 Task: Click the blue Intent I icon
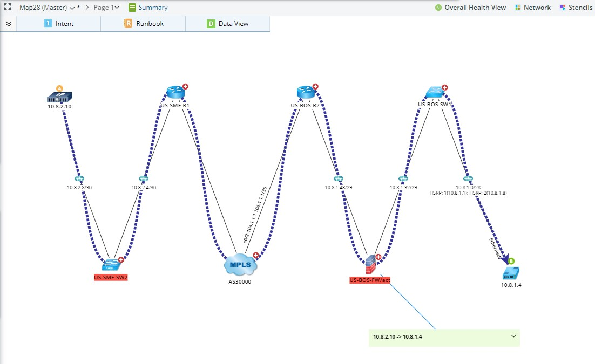[x=48, y=24]
